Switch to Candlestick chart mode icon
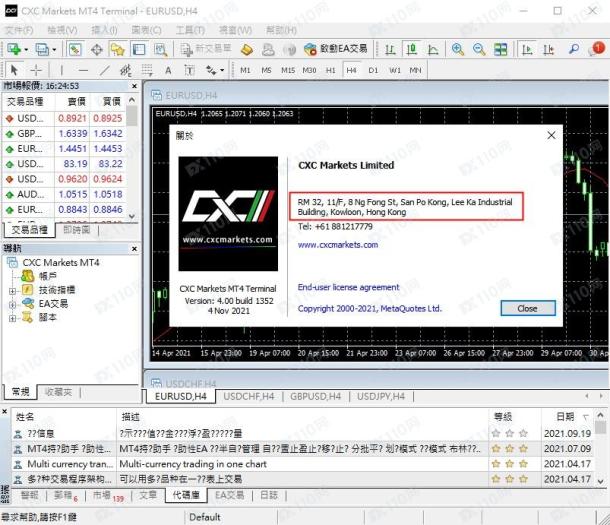This screenshot has height=525, width=610. coord(412,49)
